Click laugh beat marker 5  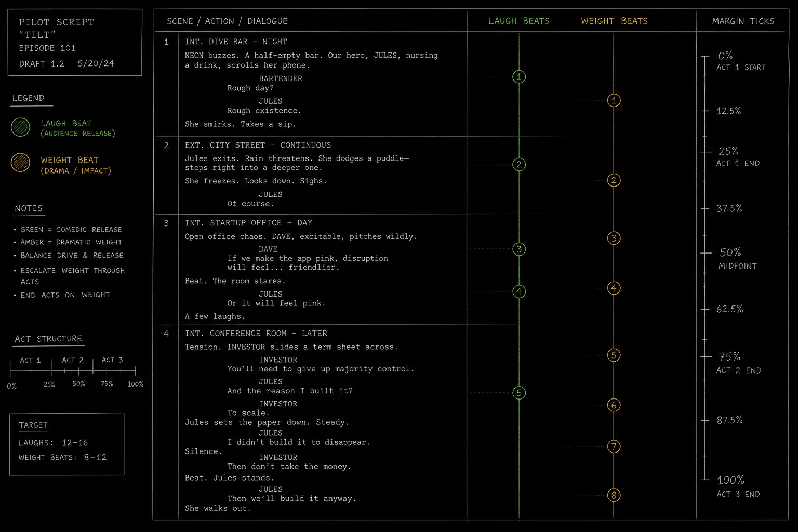point(518,393)
